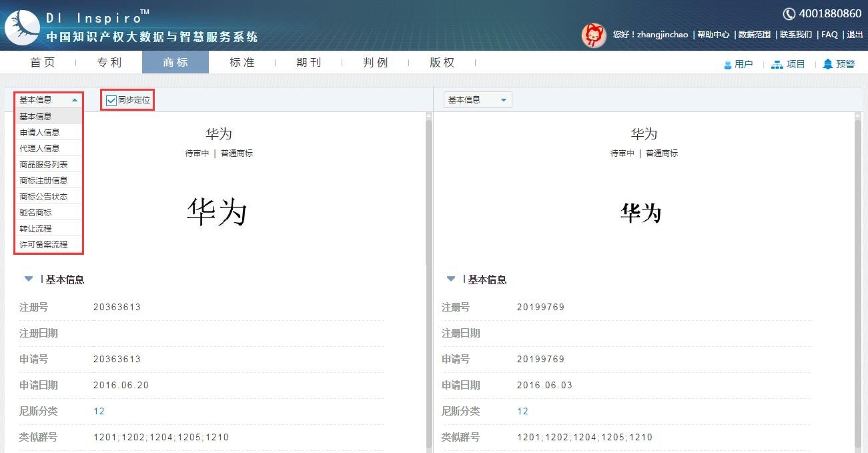The height and width of the screenshot is (453, 868).
Task: Select 申请人信息 from the dropdown list
Action: point(39,132)
